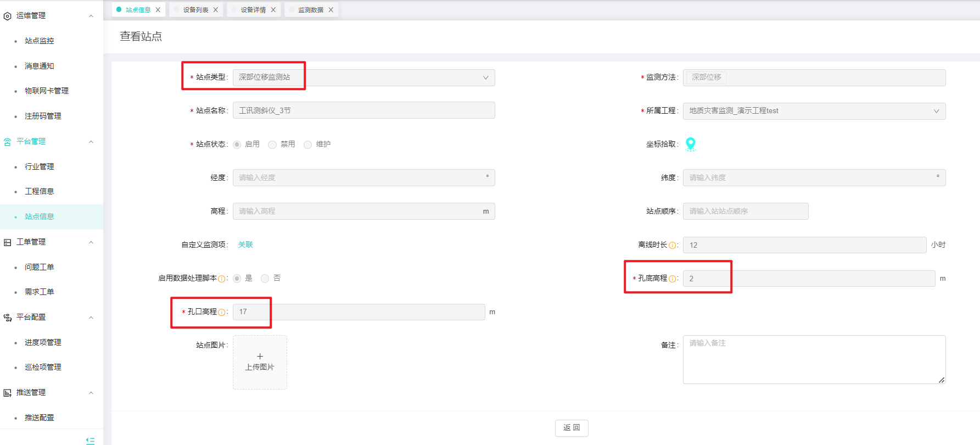
Task: Select the 禁用 station status radio
Action: (x=272, y=144)
